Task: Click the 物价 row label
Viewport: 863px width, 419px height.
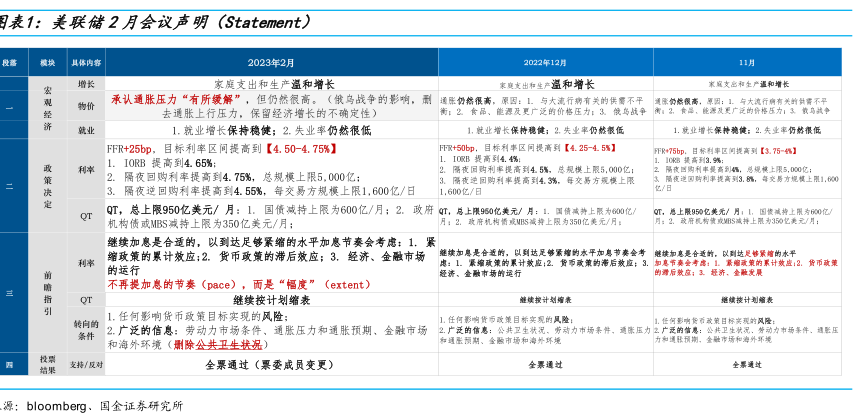Action: click(86, 106)
